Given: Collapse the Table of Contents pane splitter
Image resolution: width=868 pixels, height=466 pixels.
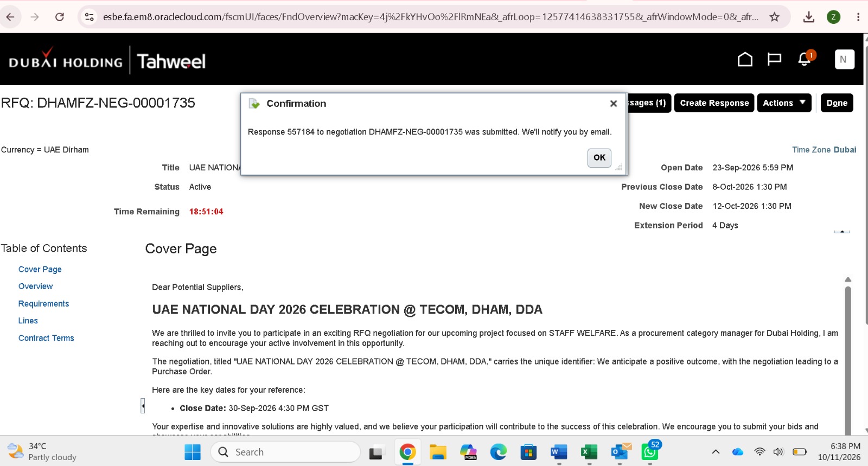Looking at the screenshot, I should 143,406.
